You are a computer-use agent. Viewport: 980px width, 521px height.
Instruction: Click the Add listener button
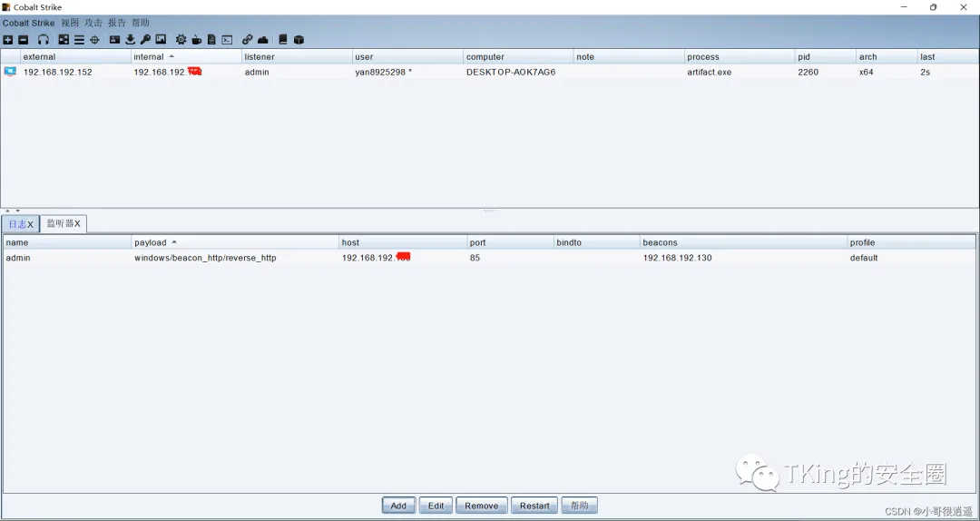coord(398,506)
